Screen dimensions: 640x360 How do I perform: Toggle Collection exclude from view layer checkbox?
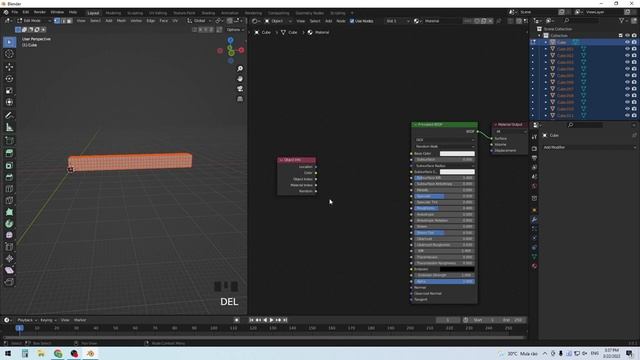(620, 36)
